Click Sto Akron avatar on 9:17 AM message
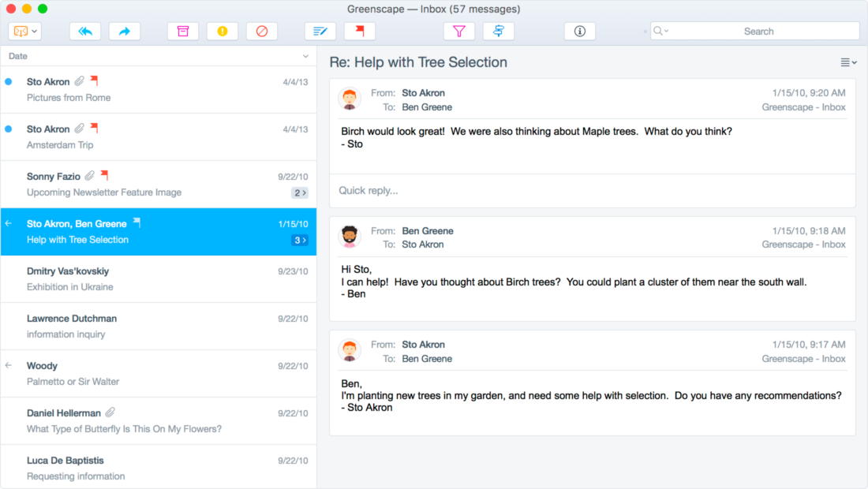 point(350,351)
